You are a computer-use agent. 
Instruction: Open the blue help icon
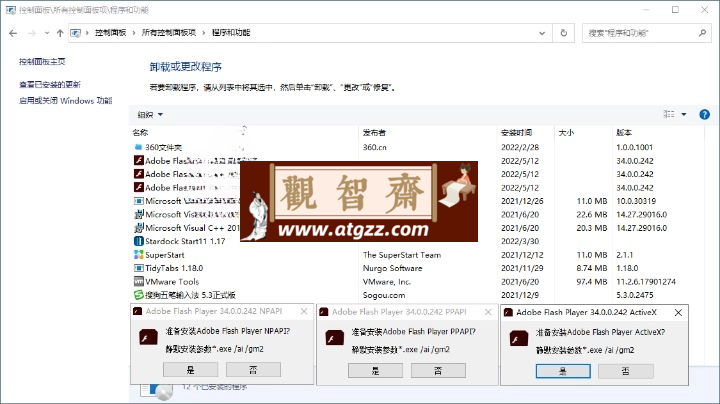[704, 114]
